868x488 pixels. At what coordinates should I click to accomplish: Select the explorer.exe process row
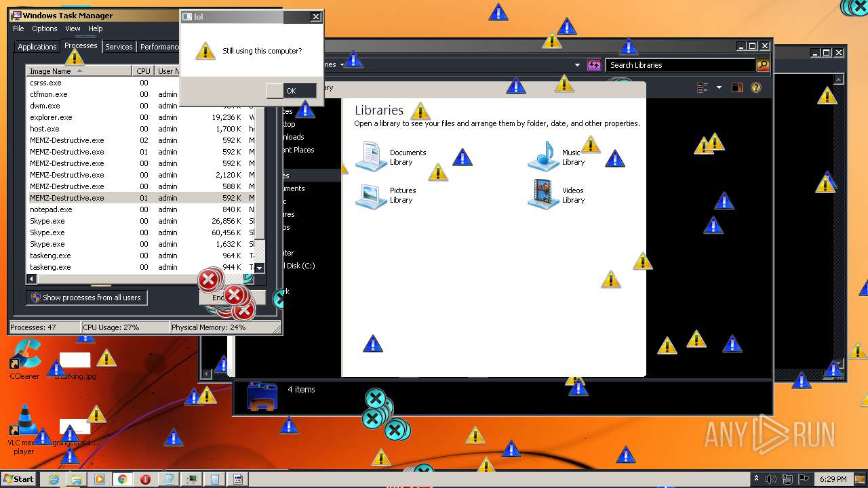click(140, 117)
